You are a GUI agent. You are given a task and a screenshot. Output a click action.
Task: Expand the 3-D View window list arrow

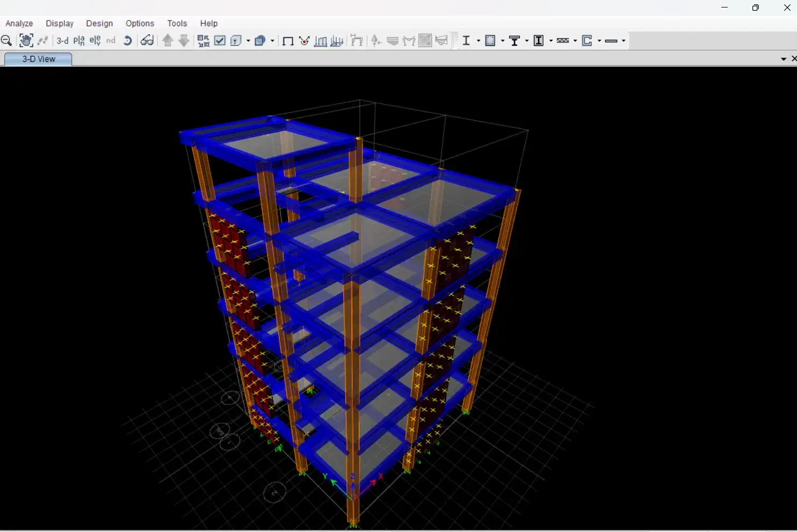point(784,59)
